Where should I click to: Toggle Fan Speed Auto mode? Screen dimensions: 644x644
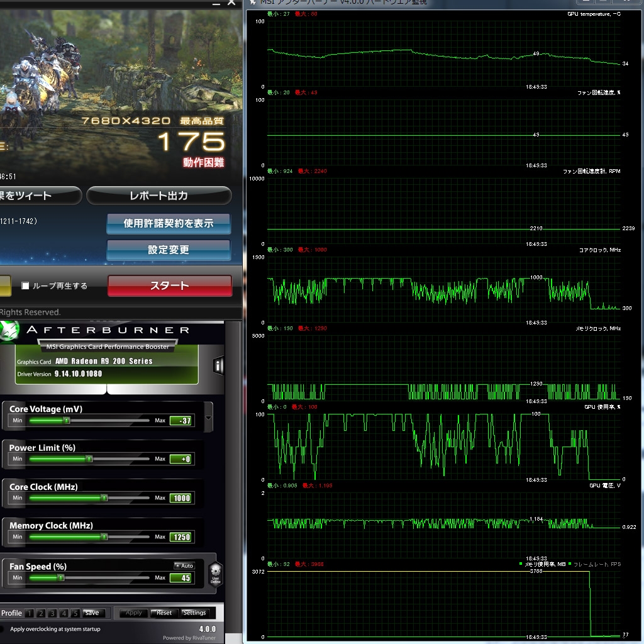184,565
